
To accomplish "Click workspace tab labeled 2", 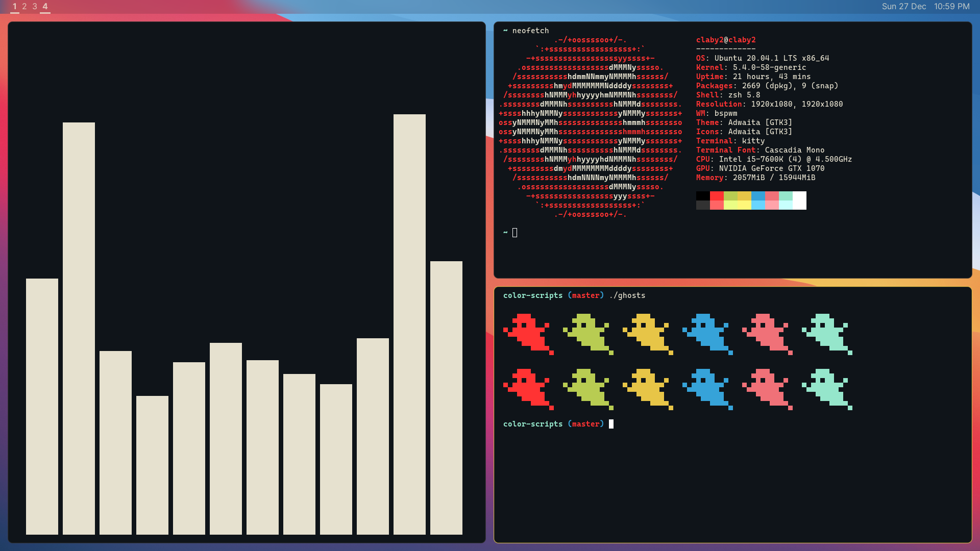I will pyautogui.click(x=24, y=6).
